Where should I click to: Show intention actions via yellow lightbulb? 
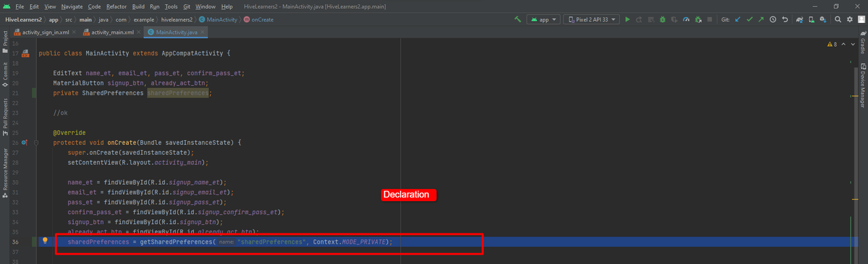[x=45, y=240]
